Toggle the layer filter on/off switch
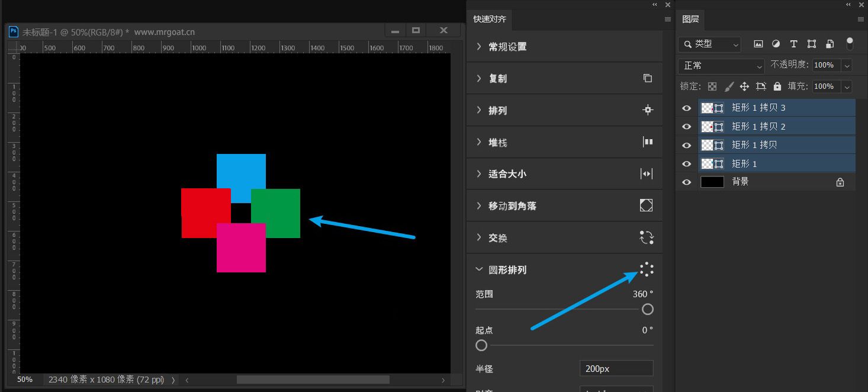This screenshot has height=392, width=868. point(850,44)
